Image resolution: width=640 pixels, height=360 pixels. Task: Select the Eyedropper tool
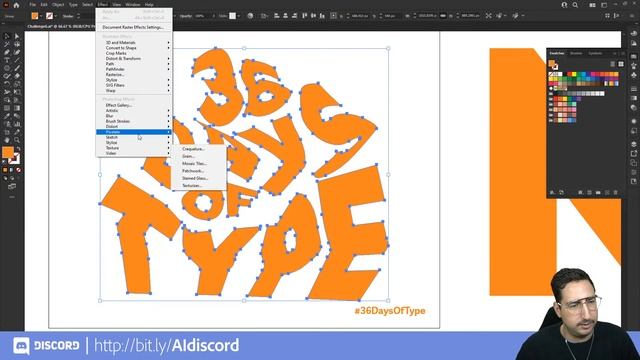[x=7, y=116]
